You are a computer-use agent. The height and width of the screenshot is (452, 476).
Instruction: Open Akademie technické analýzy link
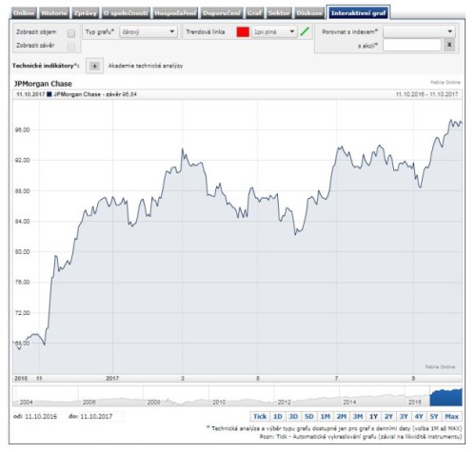(146, 66)
